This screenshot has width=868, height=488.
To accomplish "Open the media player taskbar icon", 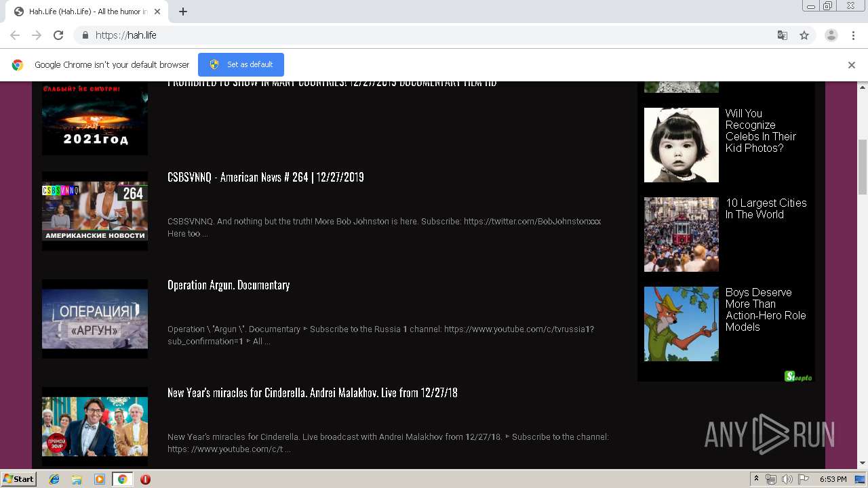I will pyautogui.click(x=100, y=479).
